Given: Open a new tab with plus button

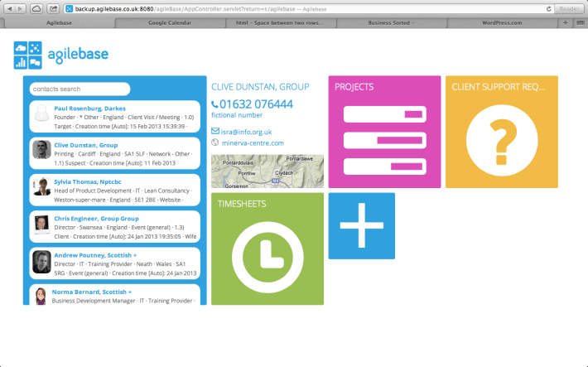Looking at the screenshot, I should (565, 22).
